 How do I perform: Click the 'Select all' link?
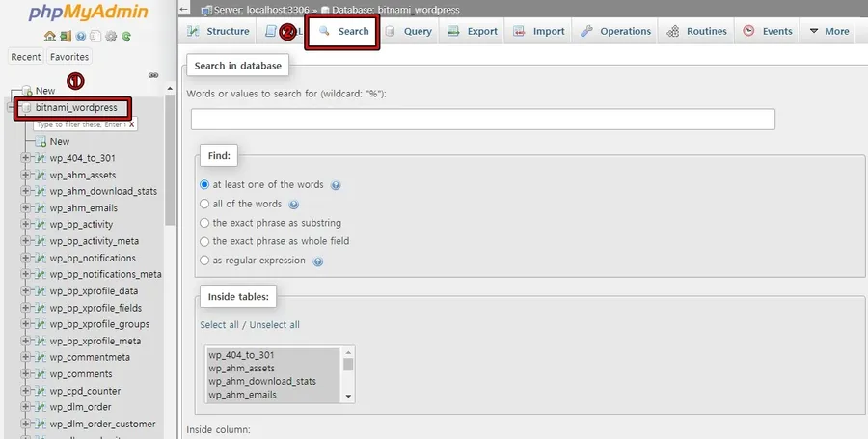[219, 325]
